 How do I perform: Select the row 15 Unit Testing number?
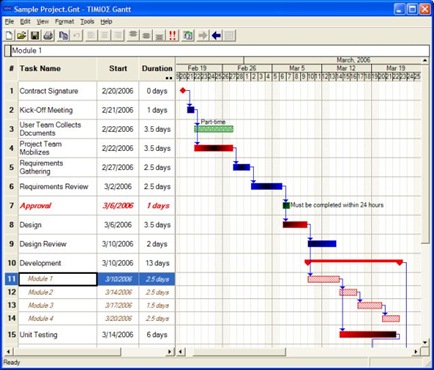[x=11, y=334]
